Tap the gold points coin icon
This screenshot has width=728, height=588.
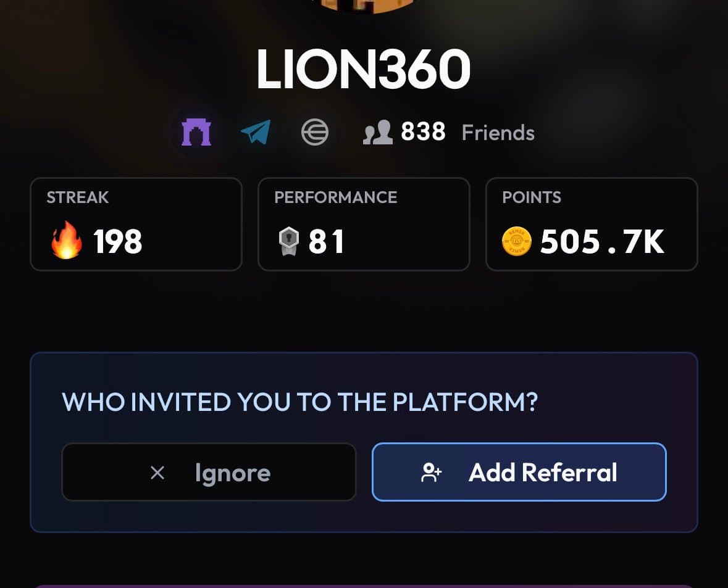[x=517, y=241]
